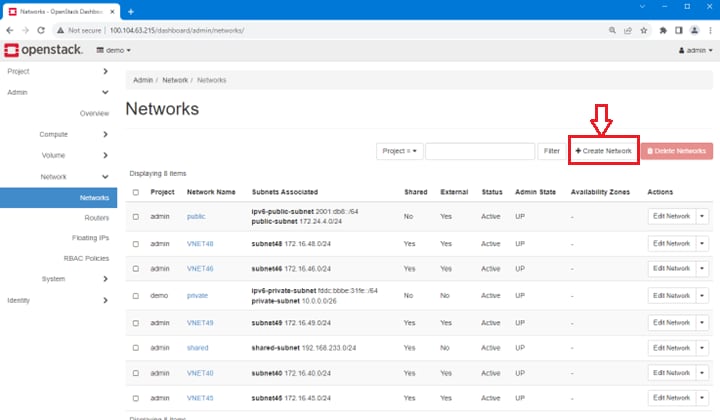
Task: Click the filter text input field
Action: (480, 151)
